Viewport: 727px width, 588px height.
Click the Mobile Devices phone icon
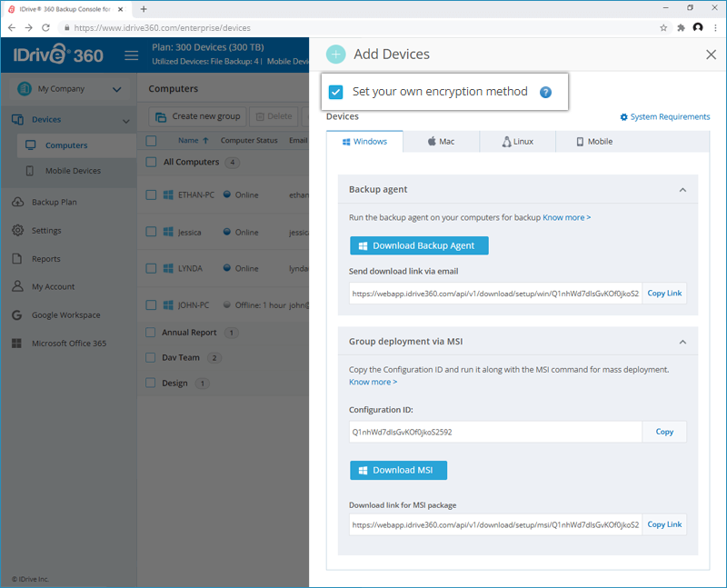[30, 171]
